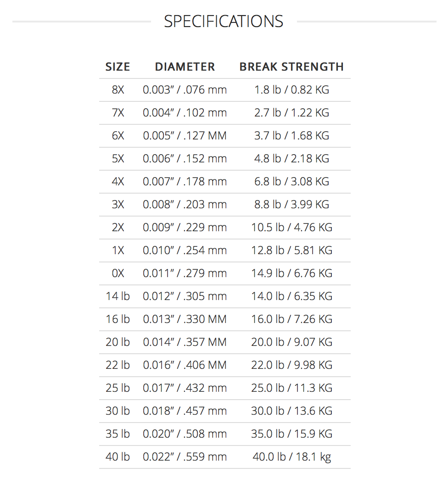This screenshot has width=448, height=490.
Task: Select the 40 lb size cell
Action: pos(118,457)
